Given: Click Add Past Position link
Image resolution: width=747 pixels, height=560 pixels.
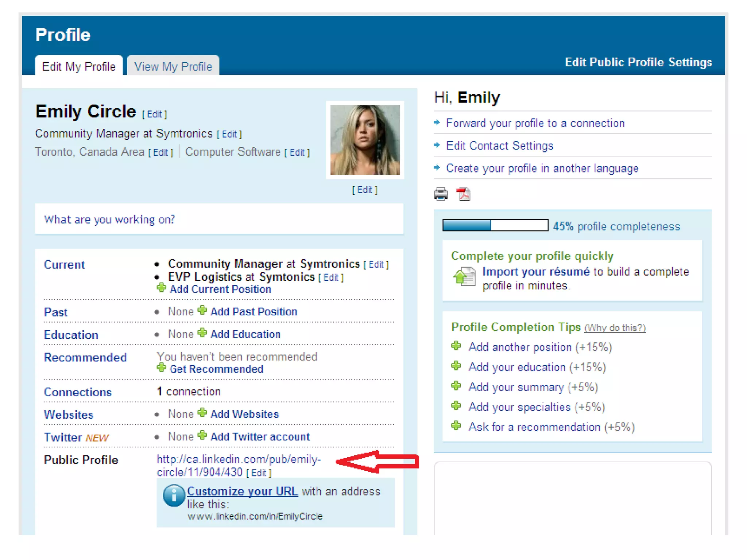Looking at the screenshot, I should click(x=253, y=312).
